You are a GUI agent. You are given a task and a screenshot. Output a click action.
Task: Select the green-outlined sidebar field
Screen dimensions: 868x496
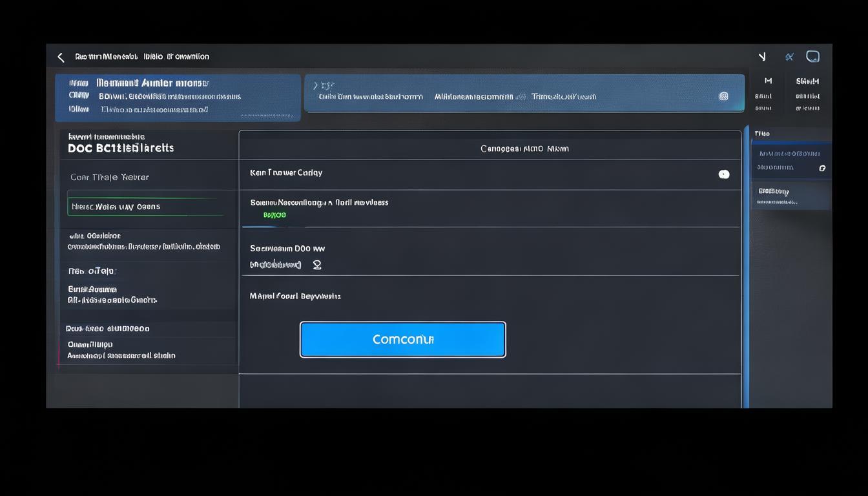(146, 207)
